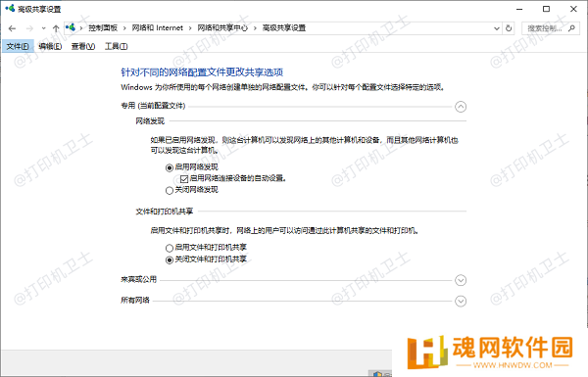Expand the 所有网络 section
588x377 pixels.
point(461,301)
